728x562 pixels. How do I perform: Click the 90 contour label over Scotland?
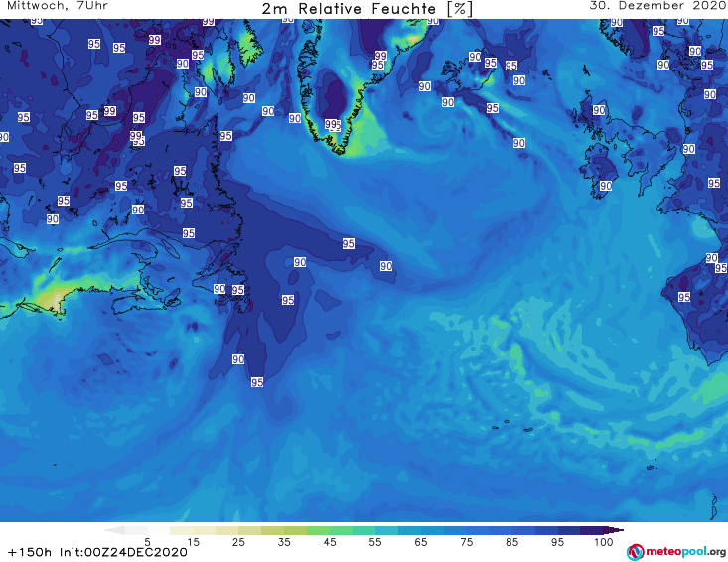(599, 110)
